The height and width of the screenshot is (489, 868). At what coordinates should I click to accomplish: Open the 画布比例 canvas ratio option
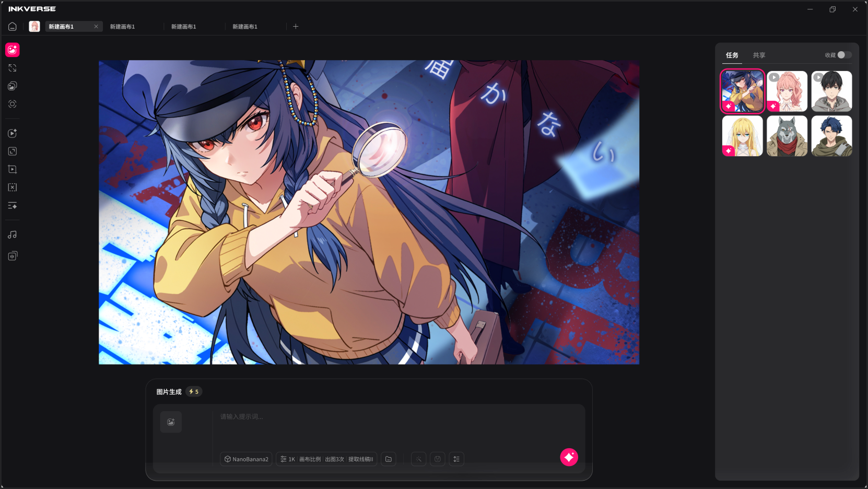click(310, 459)
